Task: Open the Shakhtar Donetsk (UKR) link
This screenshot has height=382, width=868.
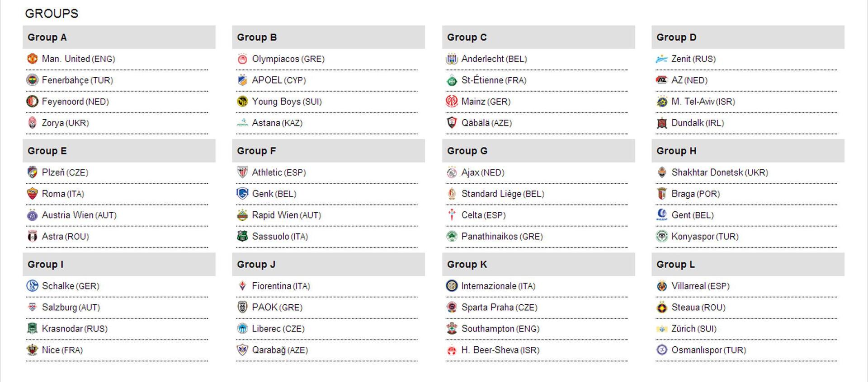Action: [719, 172]
